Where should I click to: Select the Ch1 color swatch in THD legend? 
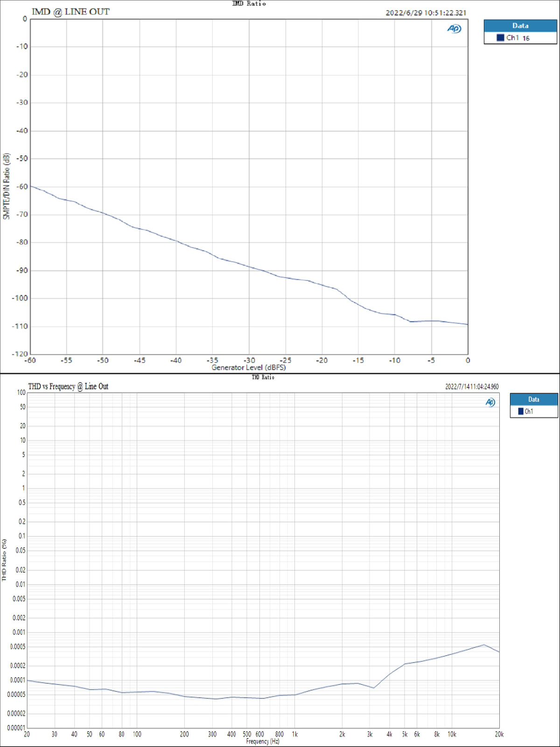pyautogui.click(x=521, y=411)
